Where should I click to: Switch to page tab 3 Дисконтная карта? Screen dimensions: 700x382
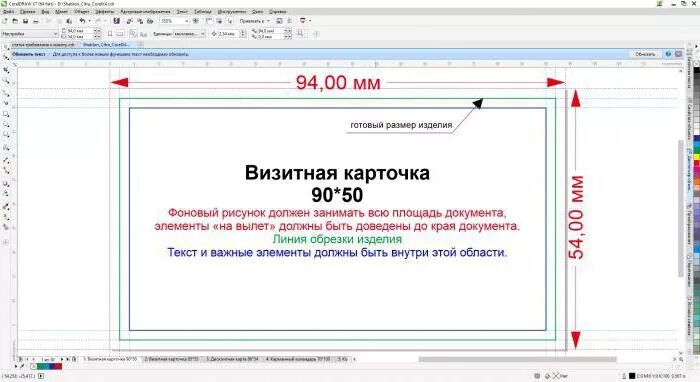click(232, 359)
